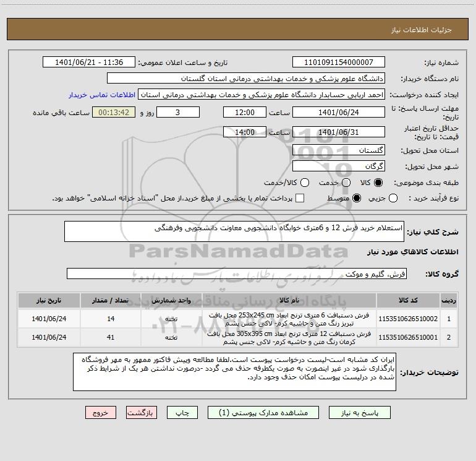
Task: Click کد کالا column header
Action: (x=408, y=300)
